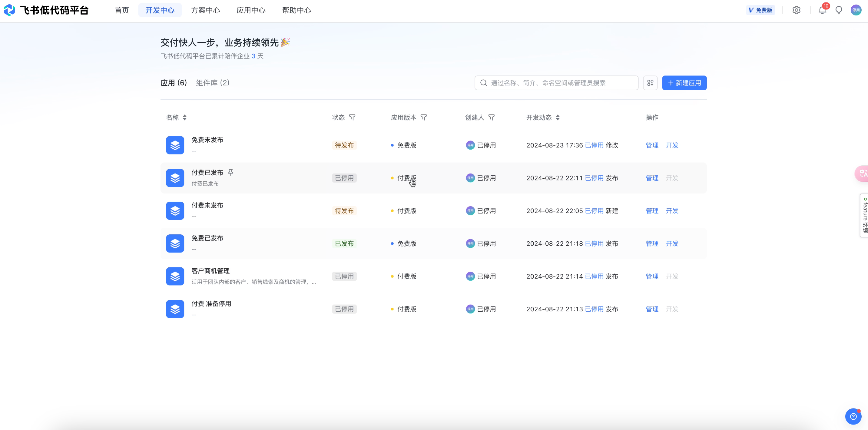Screen dimensions: 868x430
Task: Click the lightbulb tips icon
Action: pyautogui.click(x=839, y=10)
